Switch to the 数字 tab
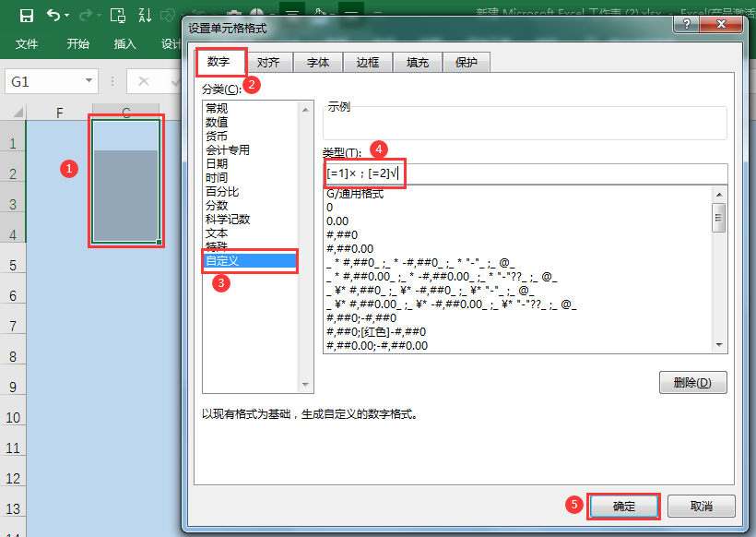 (219, 62)
